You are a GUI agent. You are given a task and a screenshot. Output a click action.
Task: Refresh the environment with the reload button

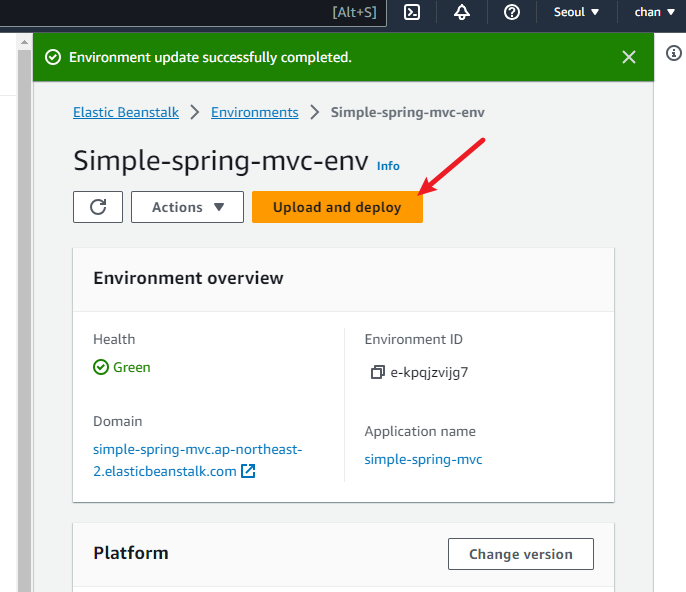click(x=98, y=207)
